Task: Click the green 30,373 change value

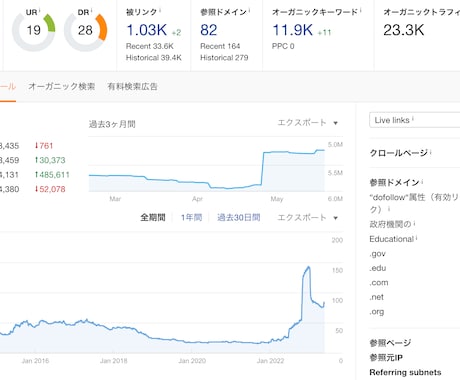Action: click(x=50, y=160)
